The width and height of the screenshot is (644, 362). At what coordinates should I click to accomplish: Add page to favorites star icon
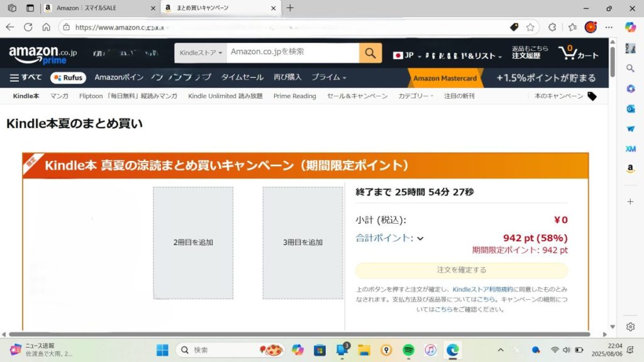coord(530,27)
